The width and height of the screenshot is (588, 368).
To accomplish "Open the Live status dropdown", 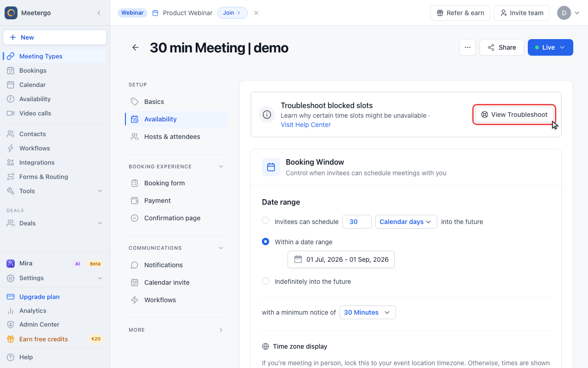I will (550, 47).
